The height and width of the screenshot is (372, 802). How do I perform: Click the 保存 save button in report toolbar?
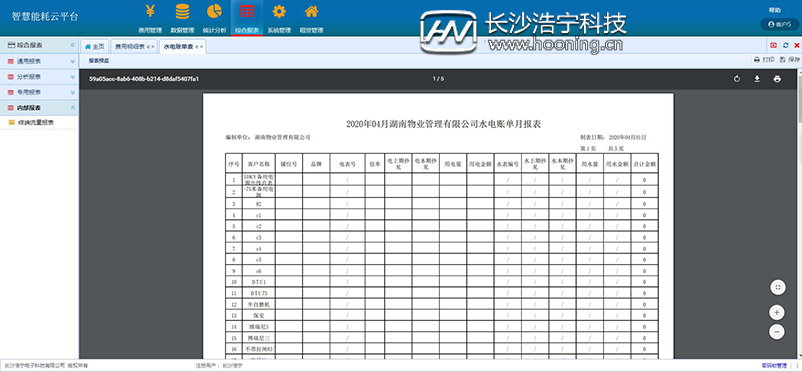click(x=790, y=60)
